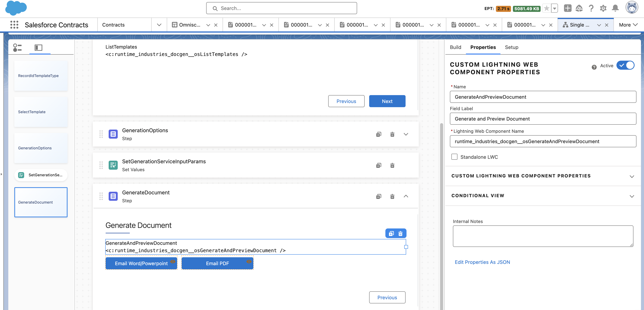Delete the GenerateAndPreviewDocument component on canvas

(400, 233)
